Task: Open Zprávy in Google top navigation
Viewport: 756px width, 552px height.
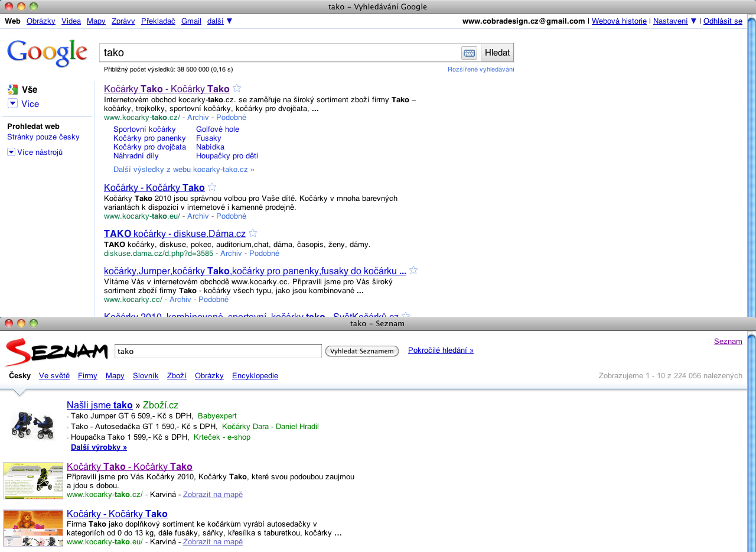Action: 123,21
